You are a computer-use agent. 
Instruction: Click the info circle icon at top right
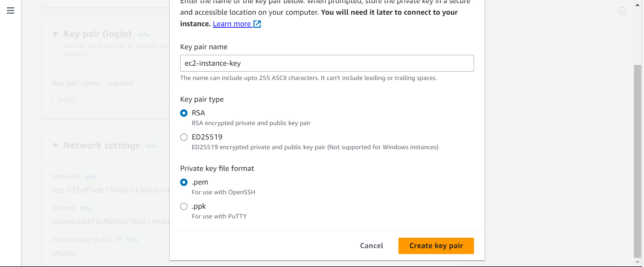[x=622, y=11]
